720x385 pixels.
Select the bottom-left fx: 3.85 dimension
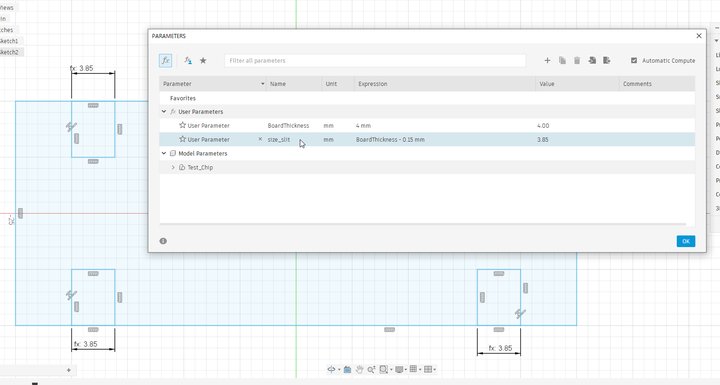pos(85,344)
